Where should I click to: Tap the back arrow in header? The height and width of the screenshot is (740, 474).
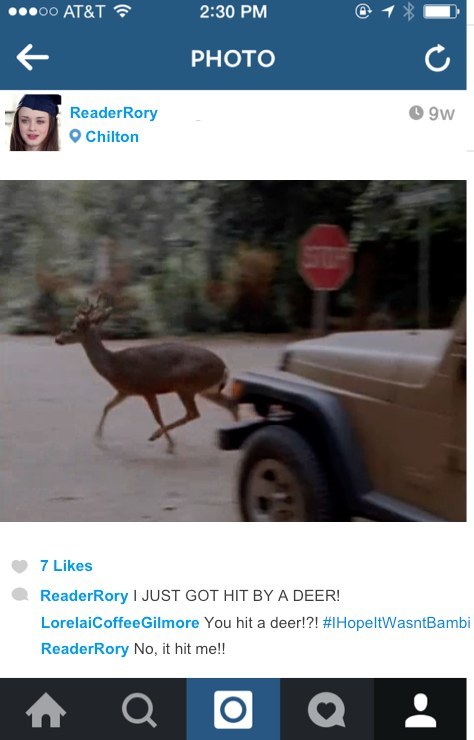[32, 58]
